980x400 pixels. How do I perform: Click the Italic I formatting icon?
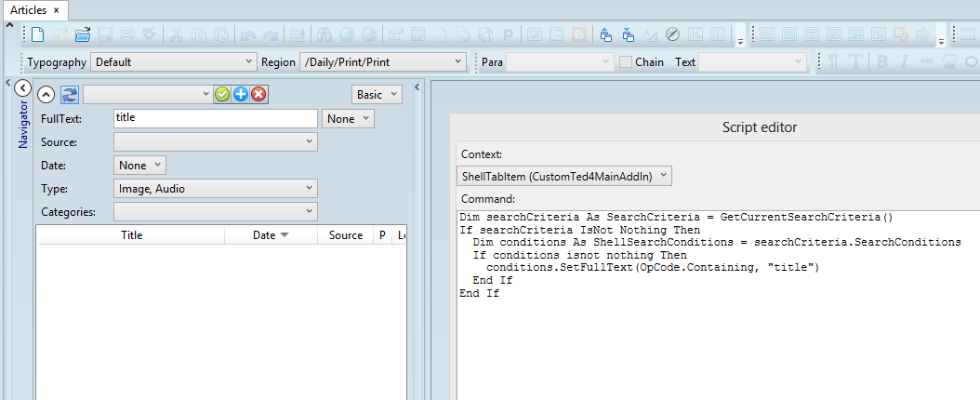click(x=904, y=62)
